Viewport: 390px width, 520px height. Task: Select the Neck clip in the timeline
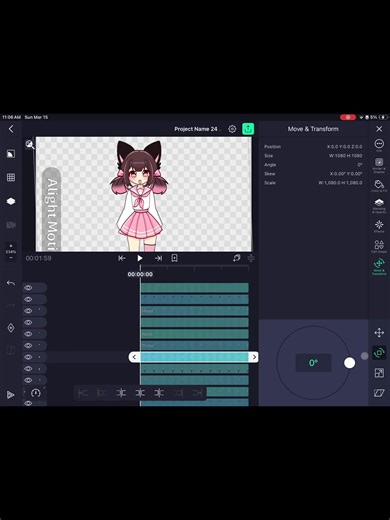coord(195,334)
